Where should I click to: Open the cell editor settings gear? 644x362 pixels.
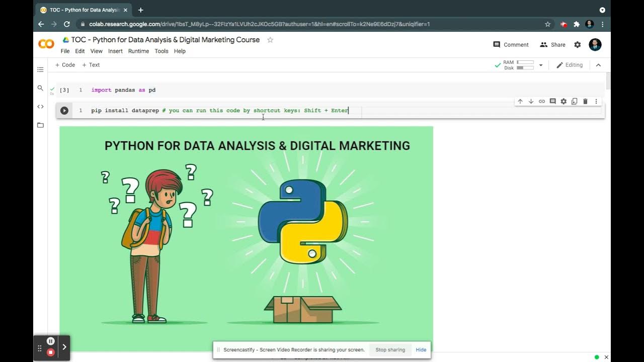pos(563,102)
